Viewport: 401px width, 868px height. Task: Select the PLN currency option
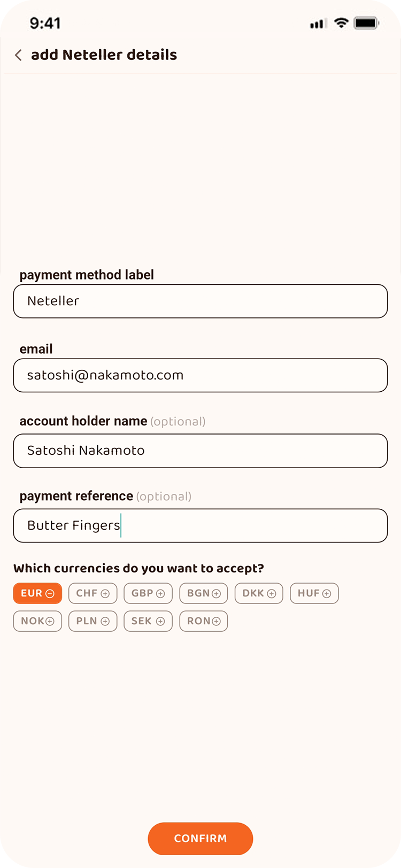tap(92, 621)
